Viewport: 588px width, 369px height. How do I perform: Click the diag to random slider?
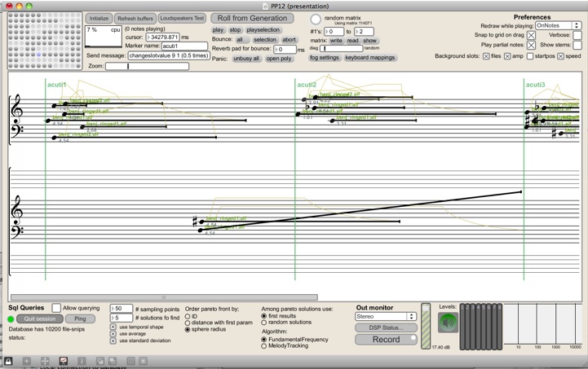(341, 48)
